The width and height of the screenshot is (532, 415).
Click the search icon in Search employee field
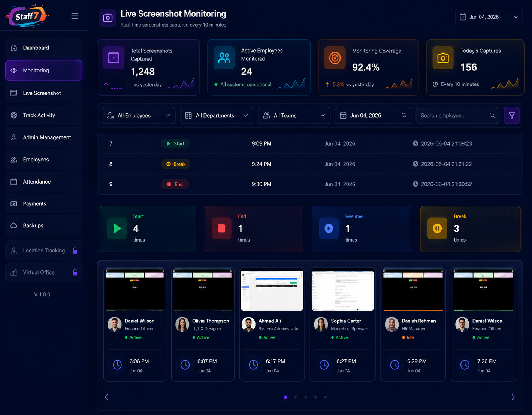[x=492, y=115]
